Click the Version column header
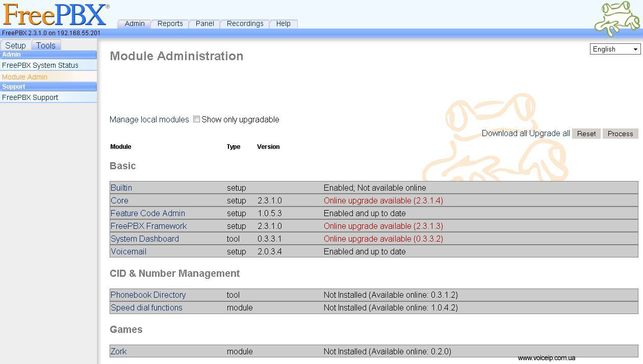 [x=268, y=147]
